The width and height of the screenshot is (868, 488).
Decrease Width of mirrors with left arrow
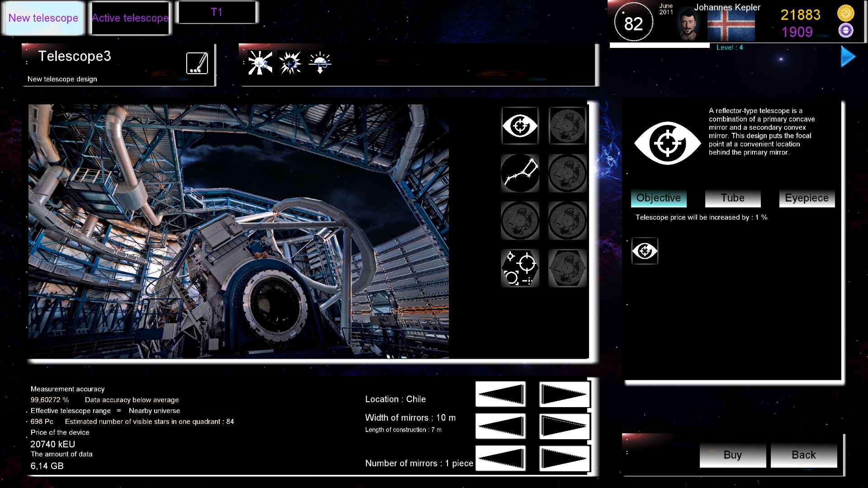pos(500,426)
